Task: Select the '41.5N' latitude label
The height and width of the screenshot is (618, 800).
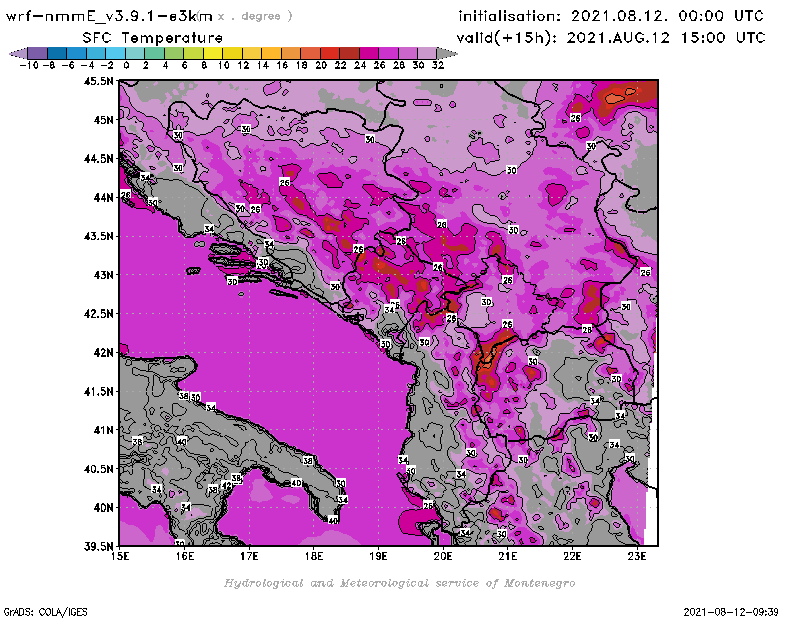Action: [x=98, y=391]
